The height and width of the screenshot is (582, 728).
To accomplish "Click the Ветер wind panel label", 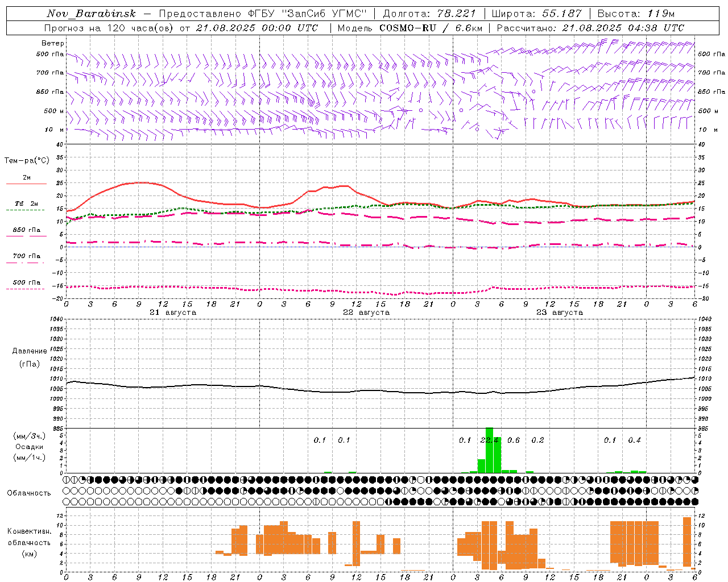I will 53,43.
